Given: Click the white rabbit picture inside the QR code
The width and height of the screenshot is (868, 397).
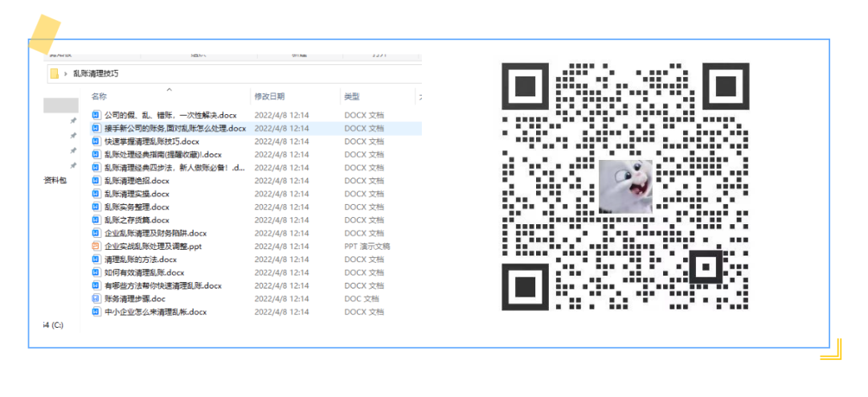Looking at the screenshot, I should point(625,186).
